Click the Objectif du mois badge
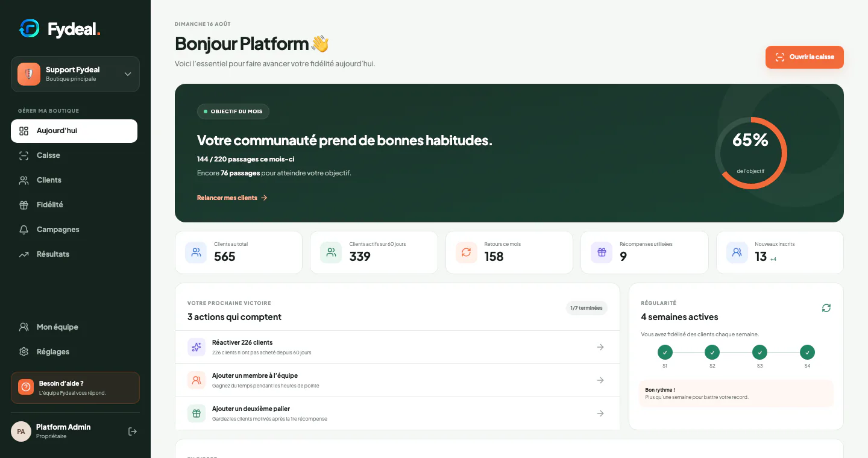The height and width of the screenshot is (458, 868). 233,111
